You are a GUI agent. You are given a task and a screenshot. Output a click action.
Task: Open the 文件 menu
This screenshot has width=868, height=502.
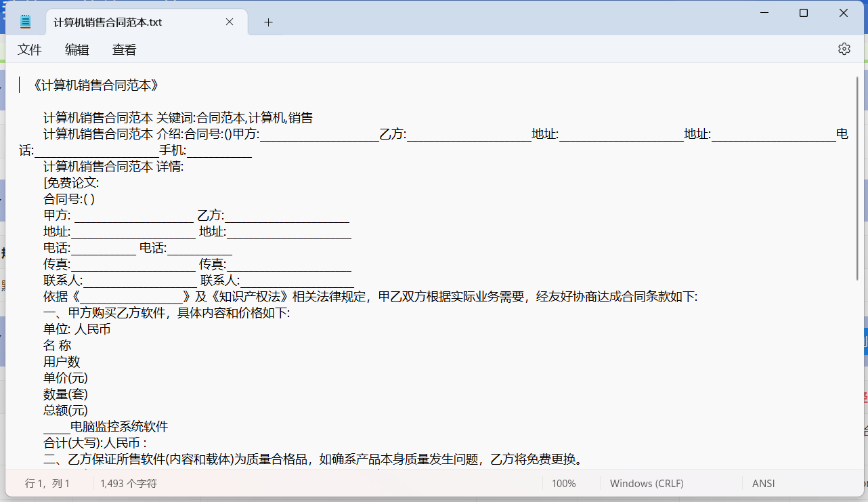point(30,49)
